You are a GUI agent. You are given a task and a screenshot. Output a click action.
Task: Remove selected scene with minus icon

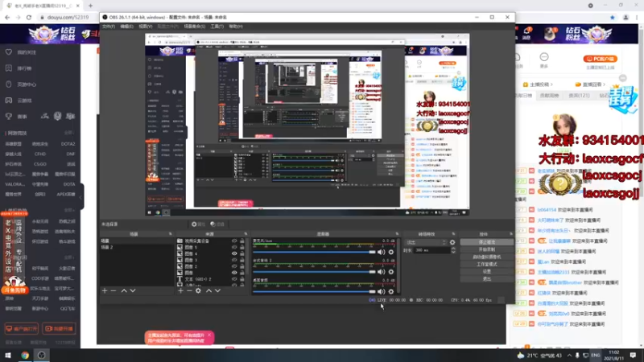[114, 290]
